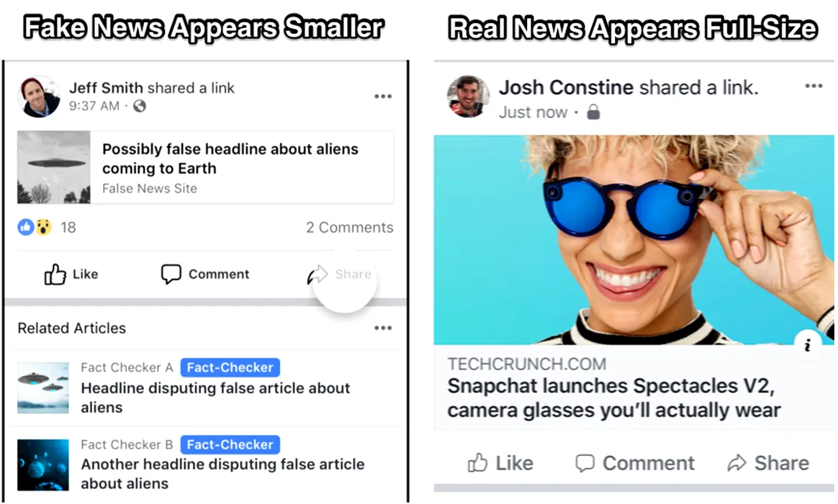Like Jeff Smith's shared link post
Viewport: 838px width, 504px height.
[71, 274]
